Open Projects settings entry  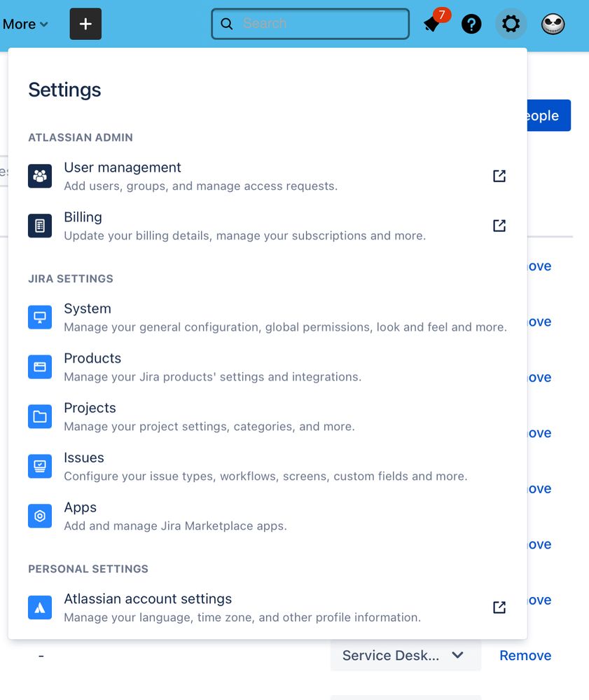pyautogui.click(x=268, y=416)
